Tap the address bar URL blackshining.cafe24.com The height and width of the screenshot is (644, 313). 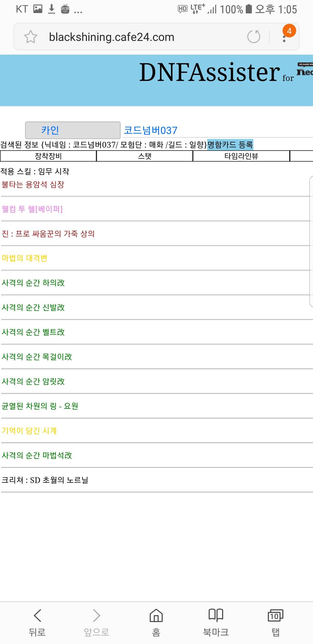coord(112,37)
